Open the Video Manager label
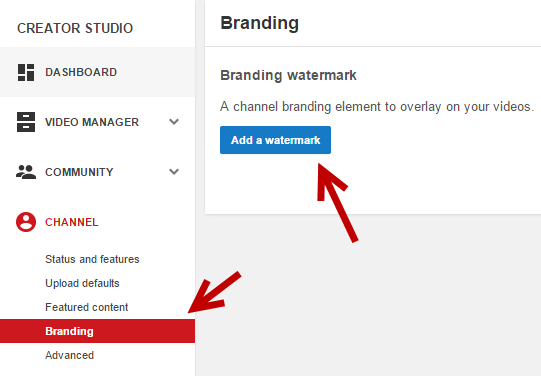The width and height of the screenshot is (541, 376). (92, 122)
